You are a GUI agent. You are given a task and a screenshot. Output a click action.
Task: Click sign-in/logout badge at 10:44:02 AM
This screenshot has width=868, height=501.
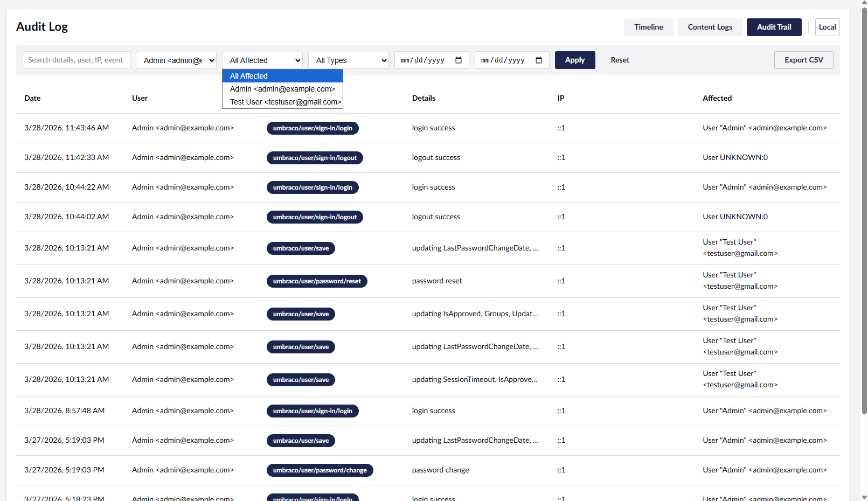(315, 217)
